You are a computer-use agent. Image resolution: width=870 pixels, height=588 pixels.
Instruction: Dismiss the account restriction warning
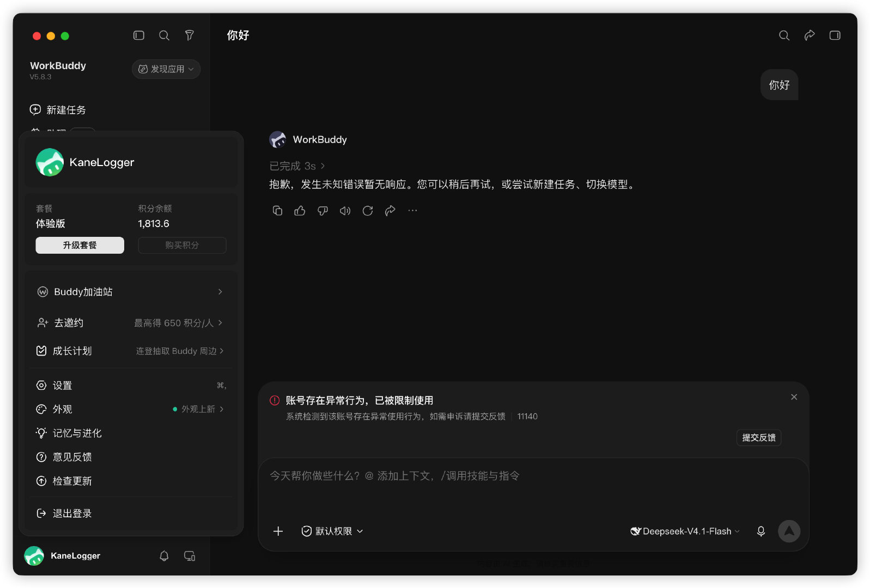794,397
